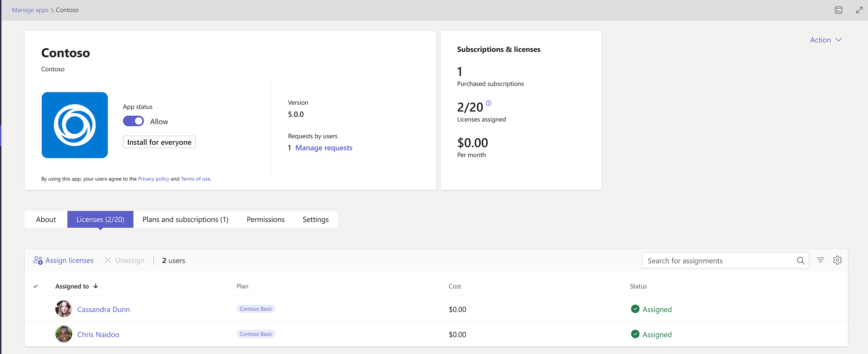This screenshot has height=354, width=868.
Task: Click Assign licenses button
Action: (64, 260)
